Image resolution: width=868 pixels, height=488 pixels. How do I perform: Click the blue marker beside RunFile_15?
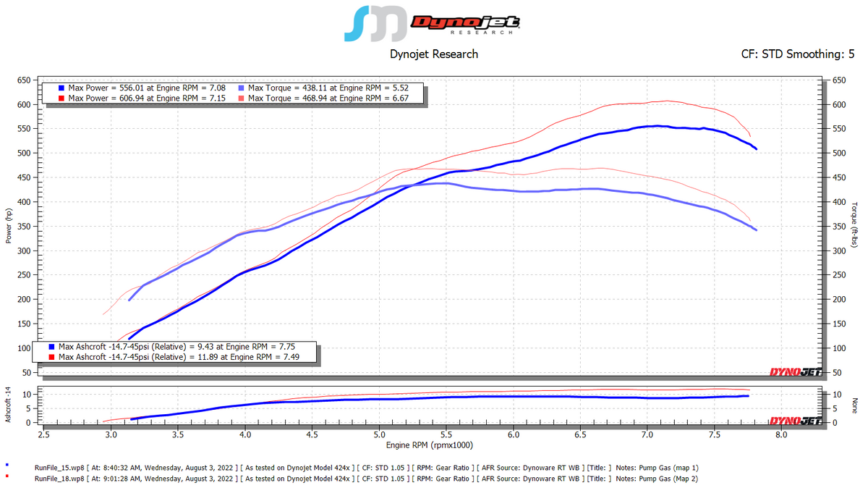pos(7,466)
